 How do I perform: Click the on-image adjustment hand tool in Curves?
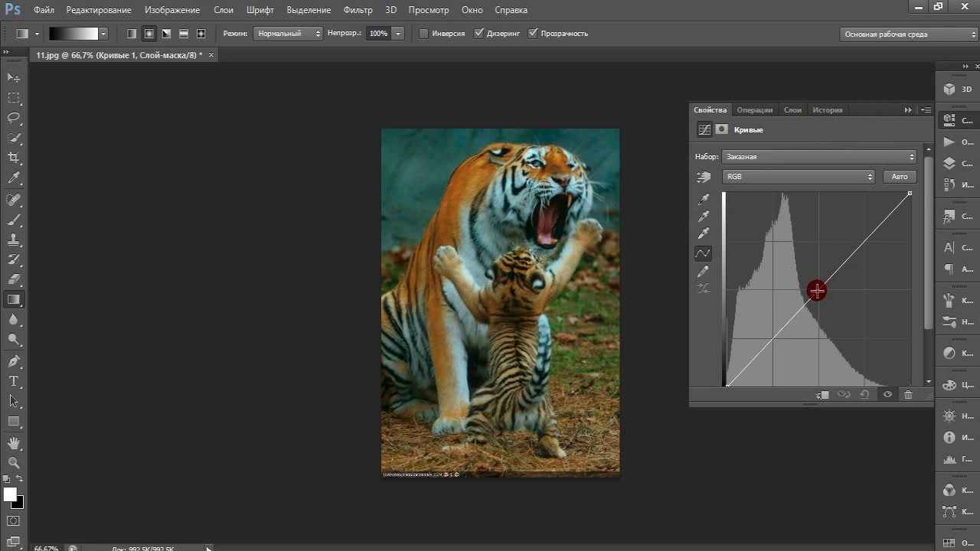coord(704,177)
